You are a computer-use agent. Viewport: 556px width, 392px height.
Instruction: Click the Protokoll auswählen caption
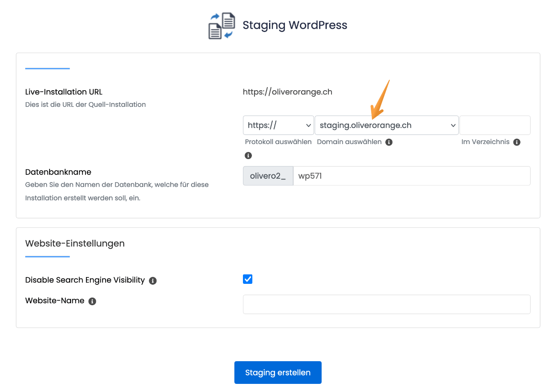click(x=278, y=142)
